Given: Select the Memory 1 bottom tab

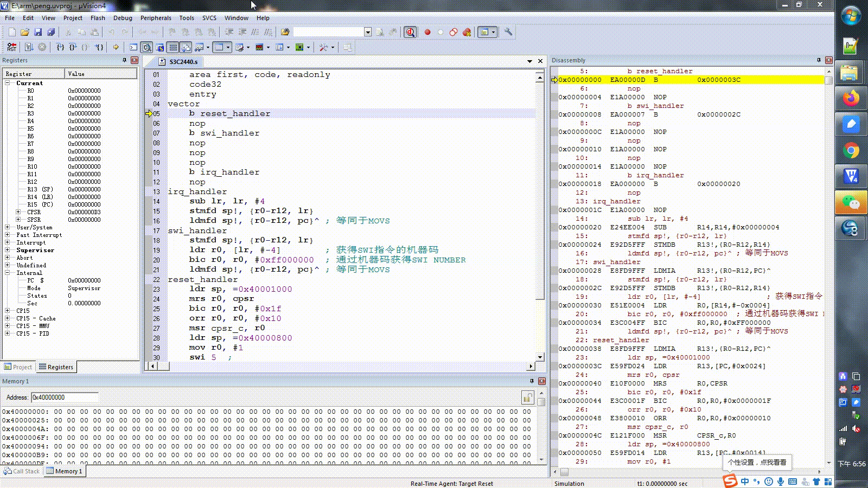Looking at the screenshot, I should [x=65, y=471].
